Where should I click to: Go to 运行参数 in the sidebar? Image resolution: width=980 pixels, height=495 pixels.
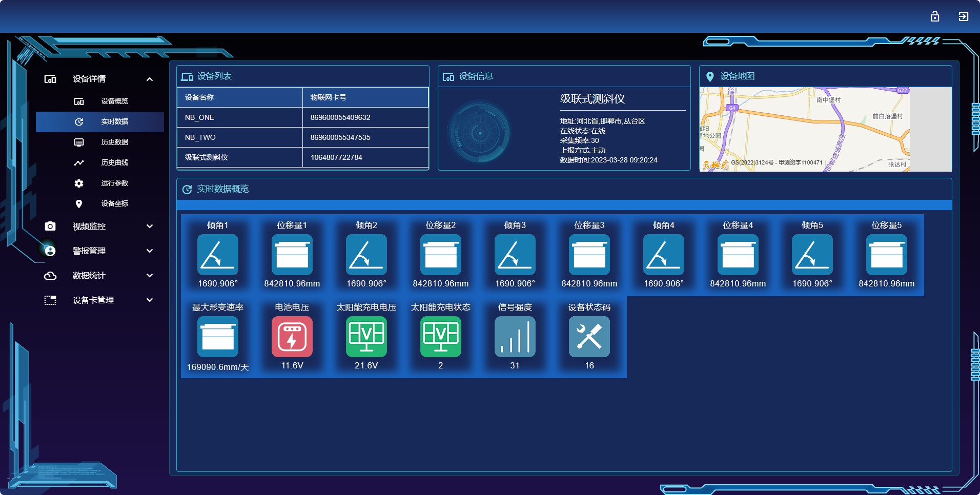tap(114, 183)
